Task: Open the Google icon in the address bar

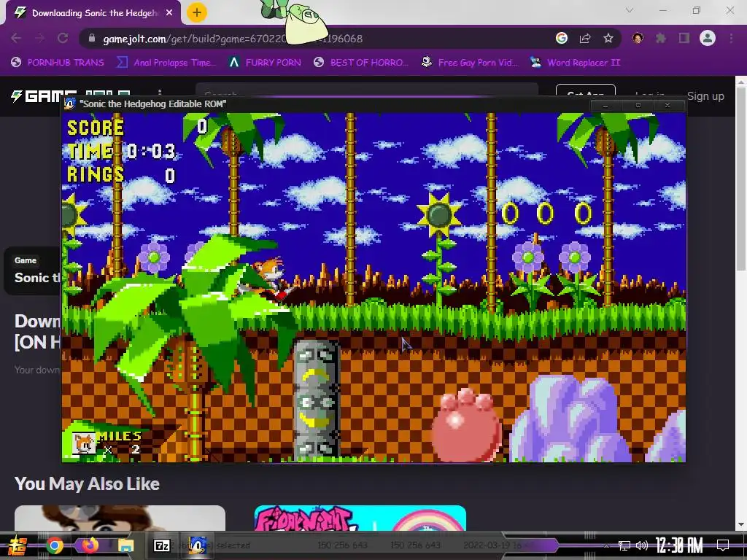Action: pos(562,38)
